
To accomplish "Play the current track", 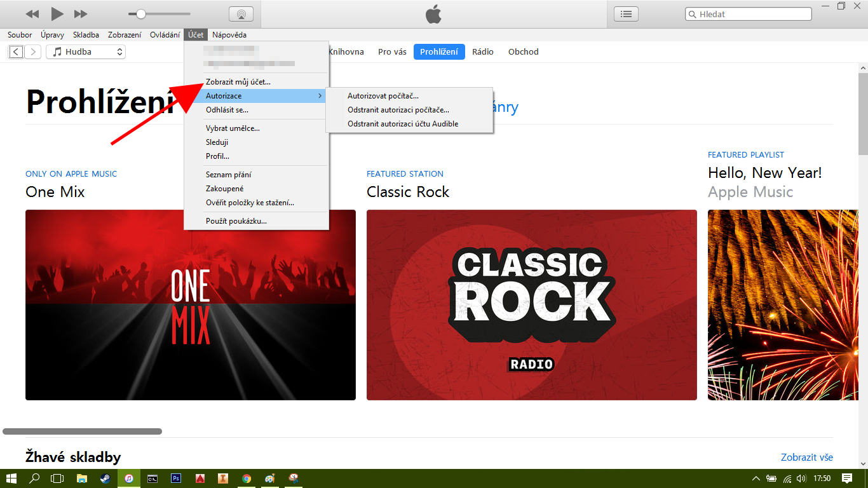I will pos(57,13).
